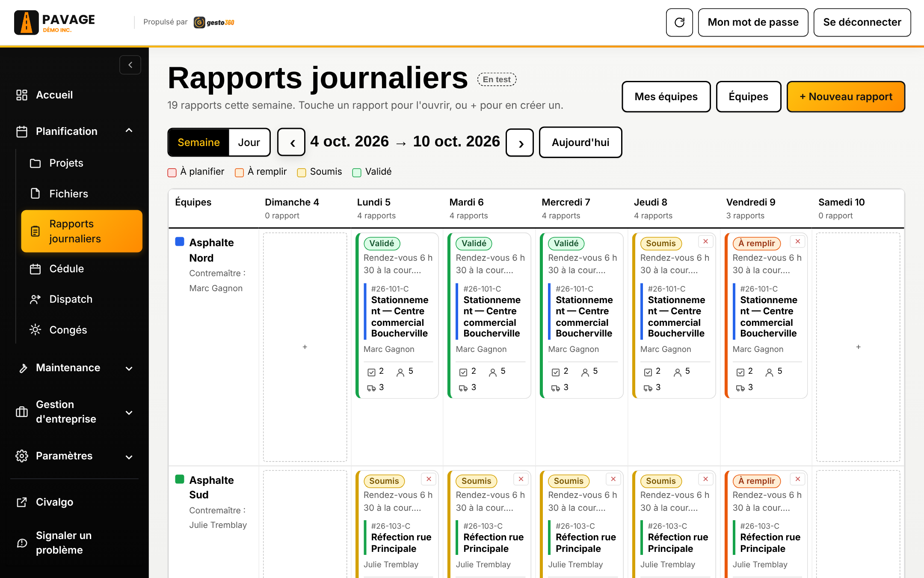Viewport: 924px width, 578px height.
Task: Create a new report with + Nouveau rapport
Action: click(x=846, y=97)
